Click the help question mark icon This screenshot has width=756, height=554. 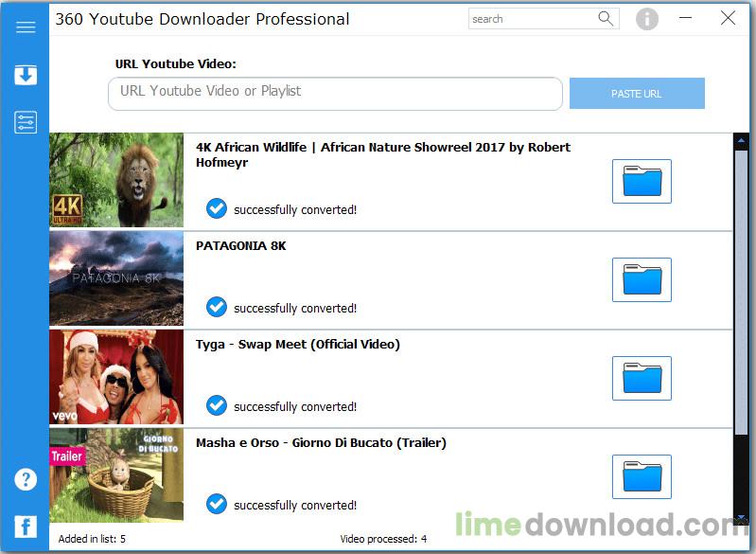coord(26,479)
